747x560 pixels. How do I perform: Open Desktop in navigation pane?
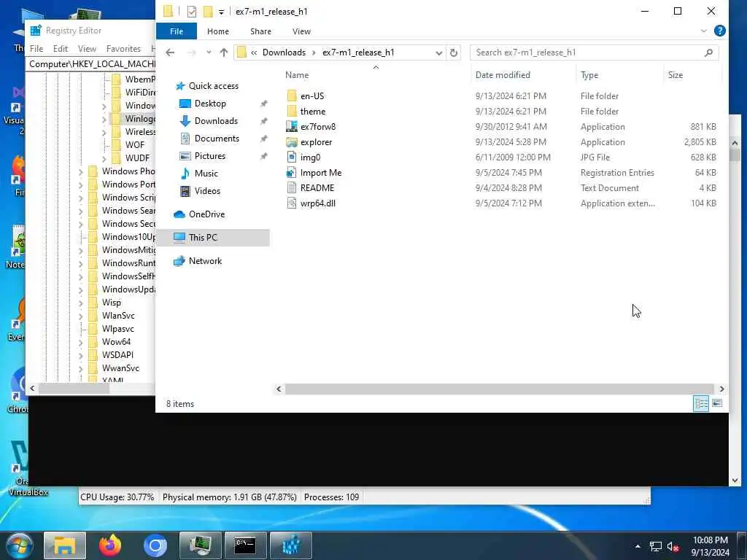point(210,104)
